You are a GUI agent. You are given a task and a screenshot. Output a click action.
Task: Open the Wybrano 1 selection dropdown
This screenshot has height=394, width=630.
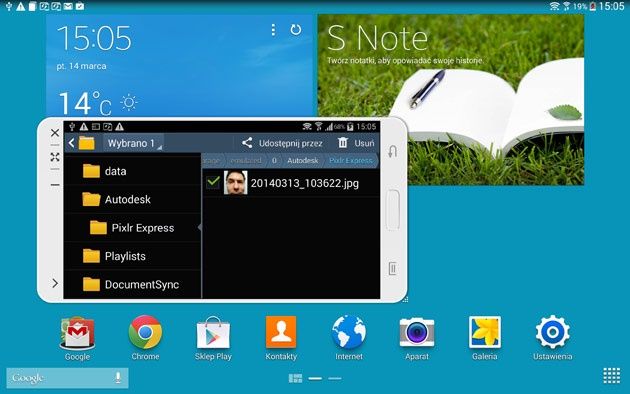tap(133, 143)
